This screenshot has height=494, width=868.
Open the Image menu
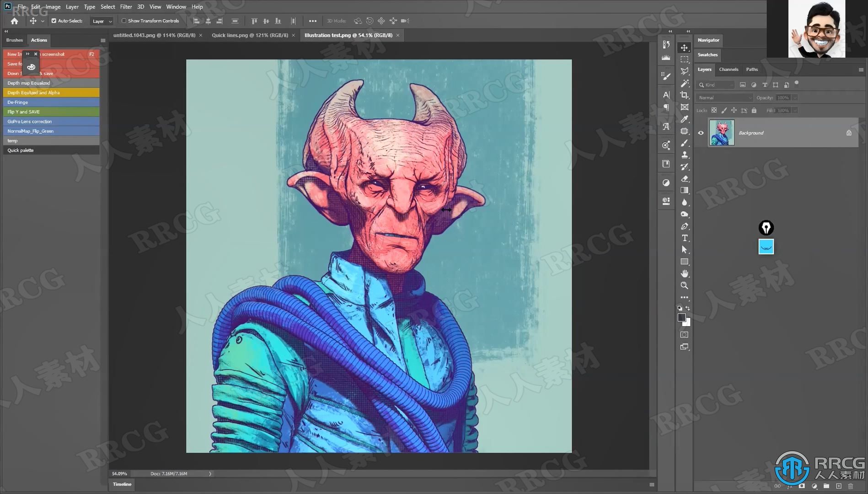tap(53, 7)
